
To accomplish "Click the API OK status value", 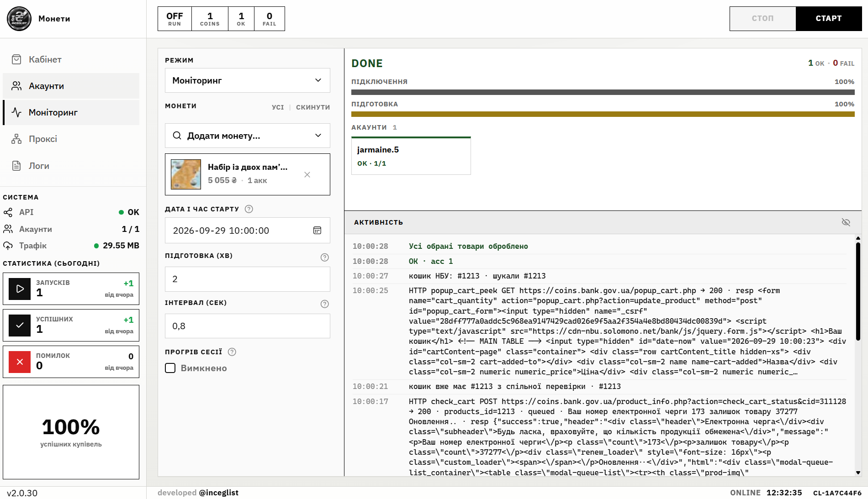I will click(133, 212).
